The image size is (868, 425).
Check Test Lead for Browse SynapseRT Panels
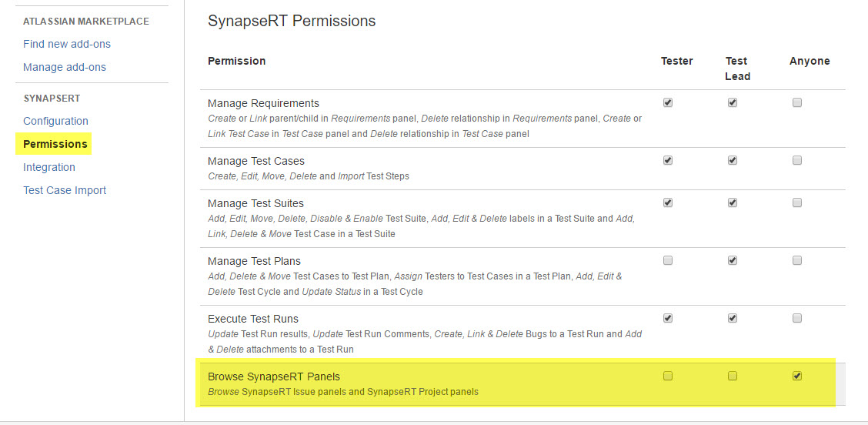pos(733,376)
